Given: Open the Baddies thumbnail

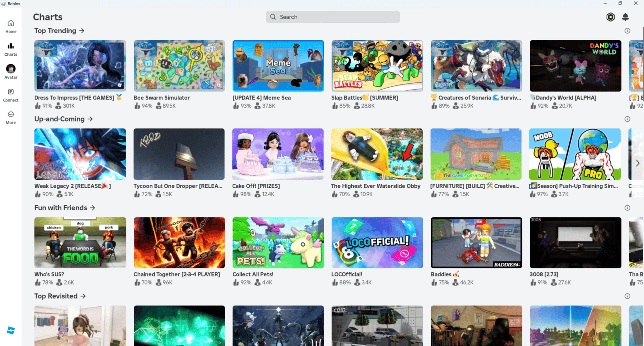Looking at the screenshot, I should coord(476,242).
